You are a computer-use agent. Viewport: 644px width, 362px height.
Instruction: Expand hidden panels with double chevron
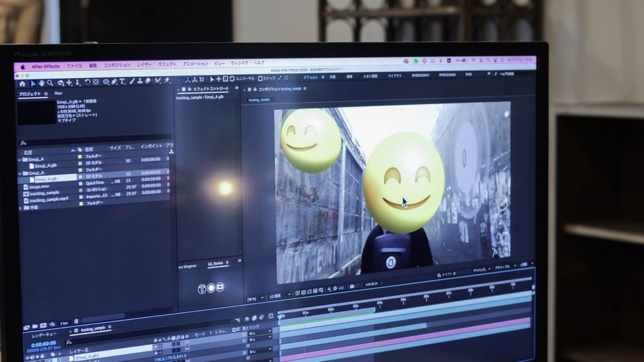(x=236, y=88)
